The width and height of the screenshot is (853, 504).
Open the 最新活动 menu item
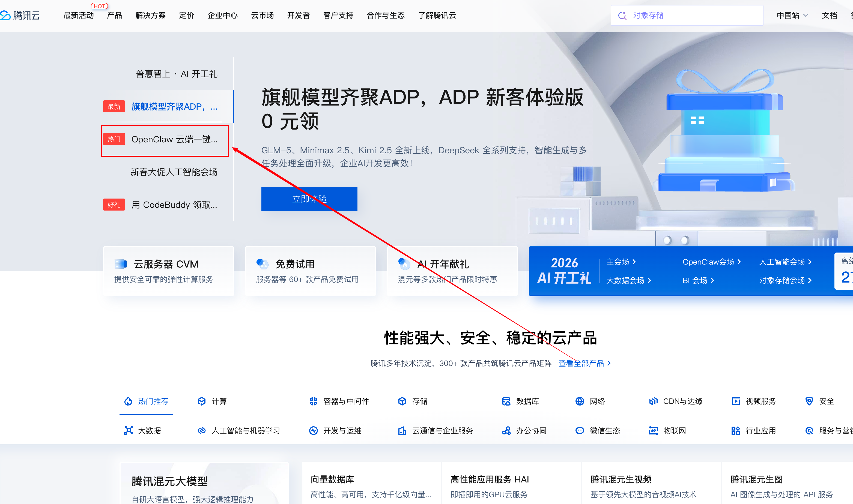[79, 15]
